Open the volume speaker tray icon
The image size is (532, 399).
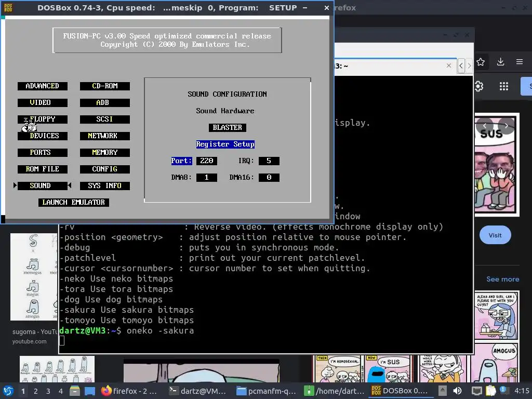[x=457, y=391]
